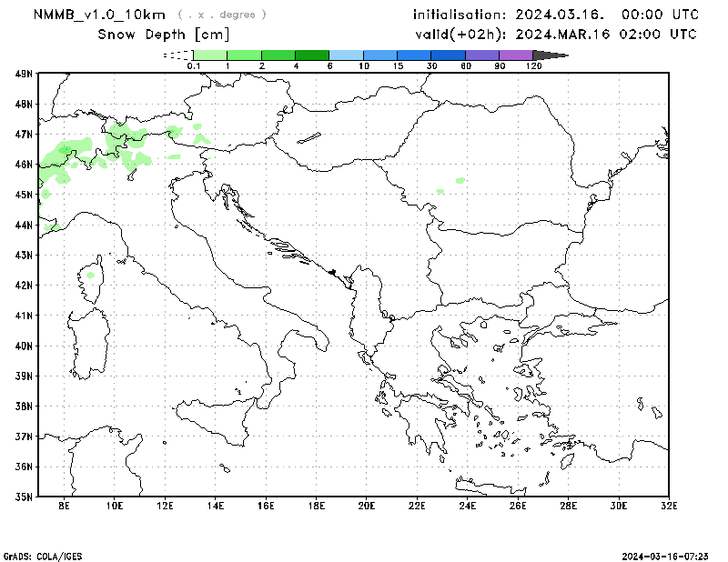Select the 32E longitude axis label
Image resolution: width=728 pixels, height=562 pixels.
[x=669, y=507]
